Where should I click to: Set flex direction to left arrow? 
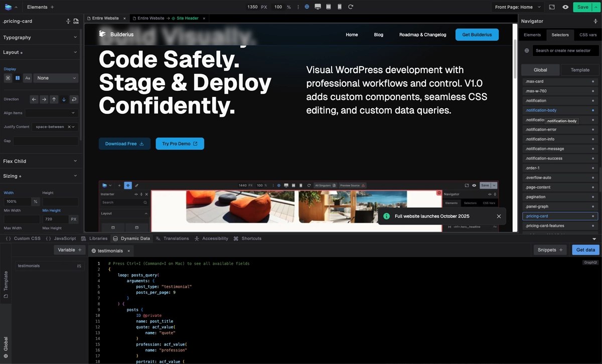34,99
